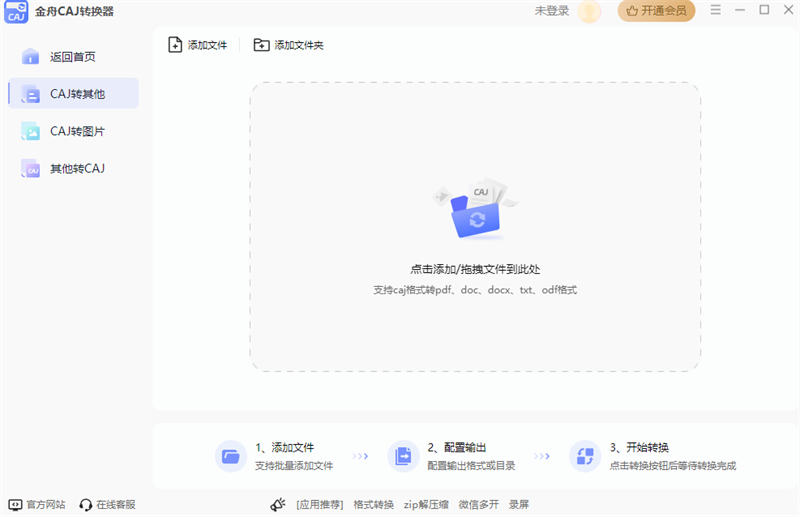Screen dimensions: 800x517
Task: Click the CAJ转其他 document icon
Action: point(31,94)
